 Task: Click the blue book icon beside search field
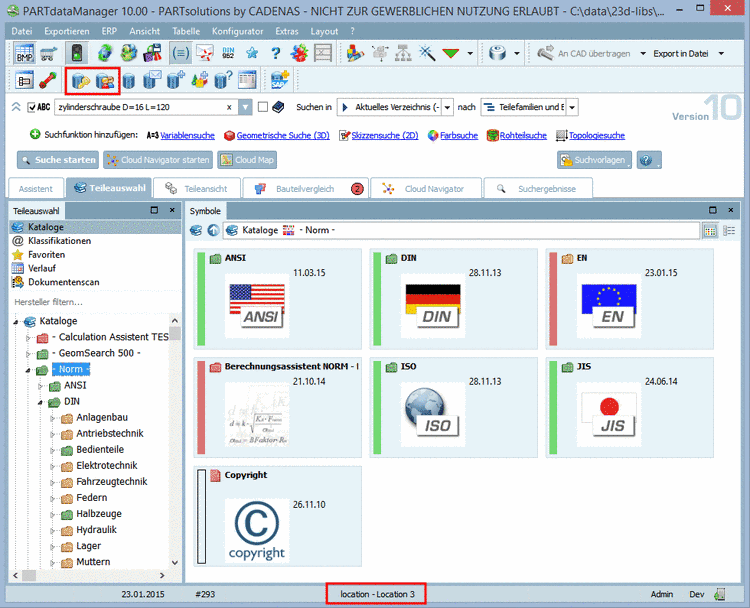(278, 107)
